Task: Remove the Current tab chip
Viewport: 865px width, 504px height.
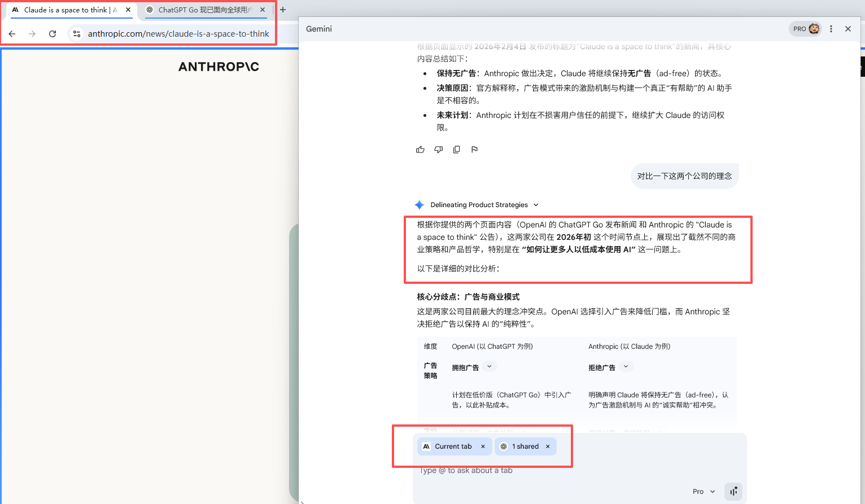Action: point(483,446)
